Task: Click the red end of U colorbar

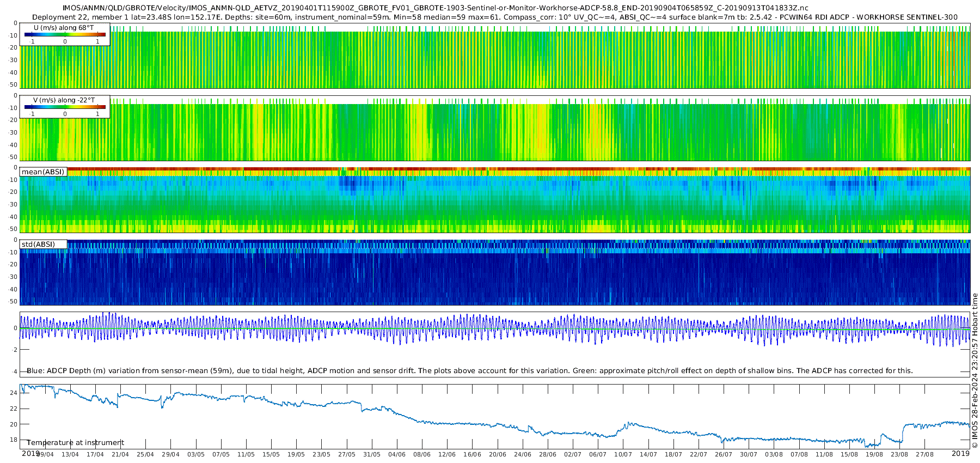Action: tap(102, 34)
